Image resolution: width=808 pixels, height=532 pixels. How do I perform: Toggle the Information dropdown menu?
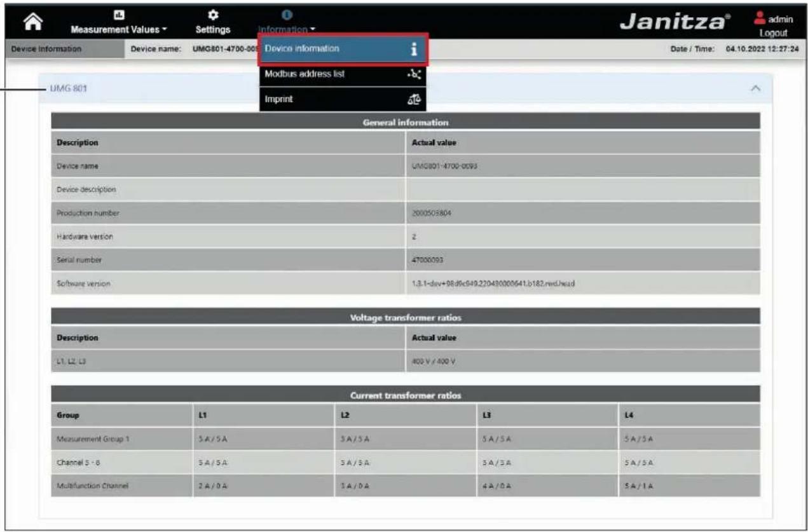tap(287, 29)
